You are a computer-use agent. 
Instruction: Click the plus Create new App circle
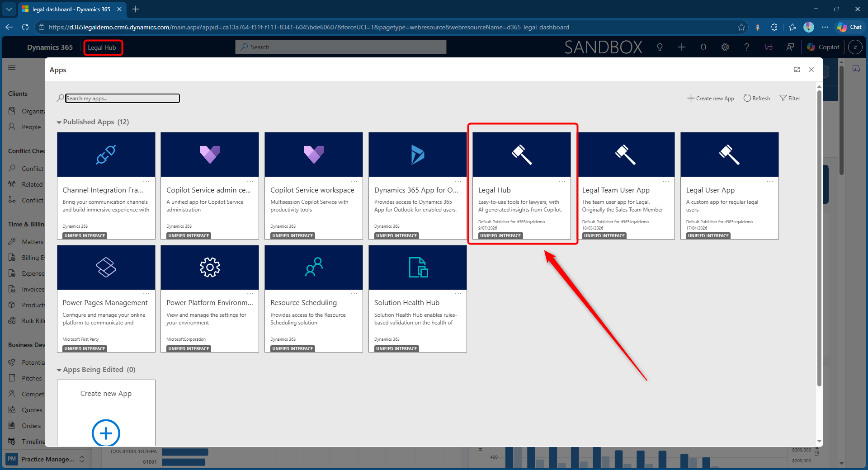tap(106, 433)
